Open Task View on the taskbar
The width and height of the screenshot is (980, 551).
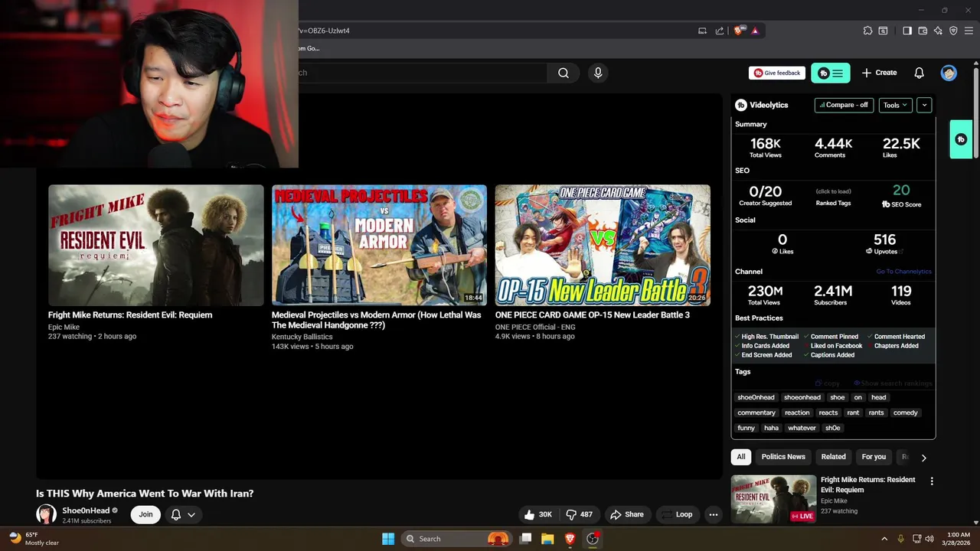[525, 539]
